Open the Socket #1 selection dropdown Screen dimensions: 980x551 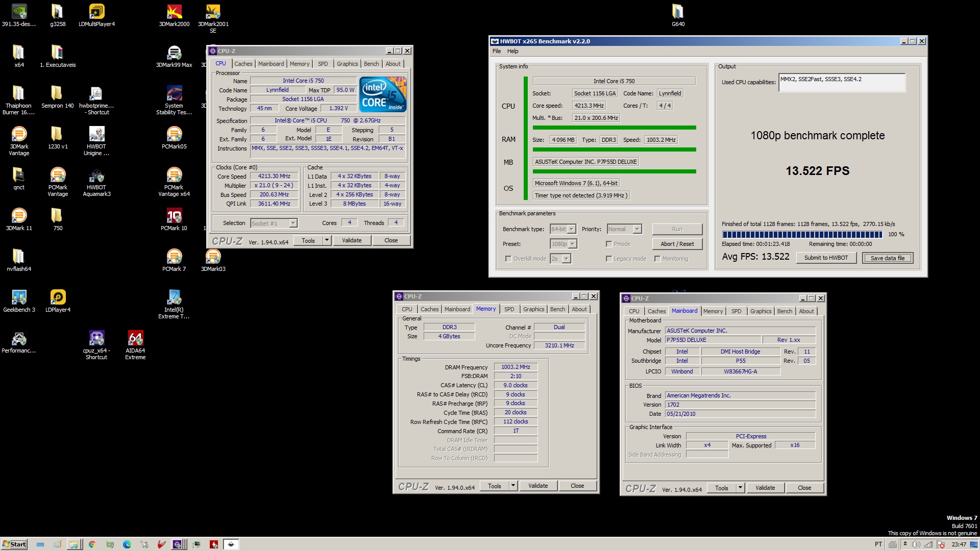click(274, 223)
